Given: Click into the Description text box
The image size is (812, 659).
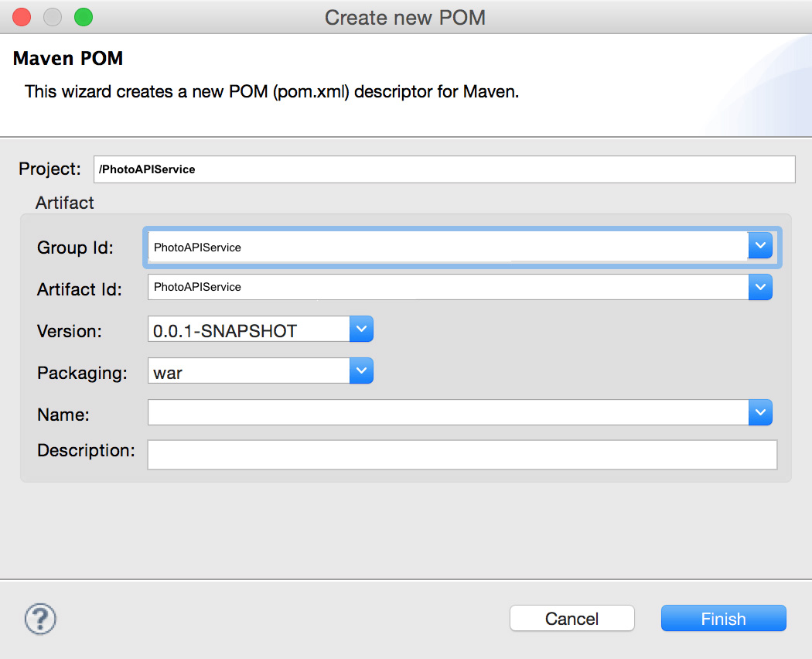Looking at the screenshot, I should (x=462, y=455).
